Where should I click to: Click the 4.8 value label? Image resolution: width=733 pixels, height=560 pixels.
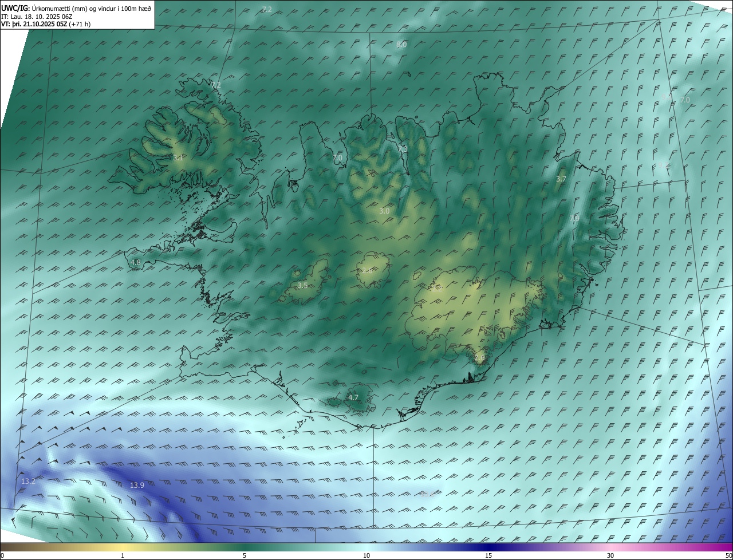(136, 263)
